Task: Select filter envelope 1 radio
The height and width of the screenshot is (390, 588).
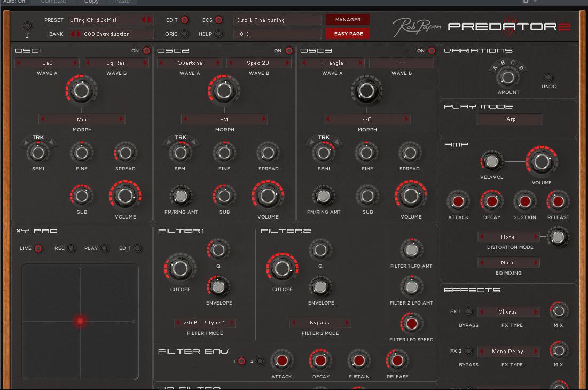Action: (241, 361)
